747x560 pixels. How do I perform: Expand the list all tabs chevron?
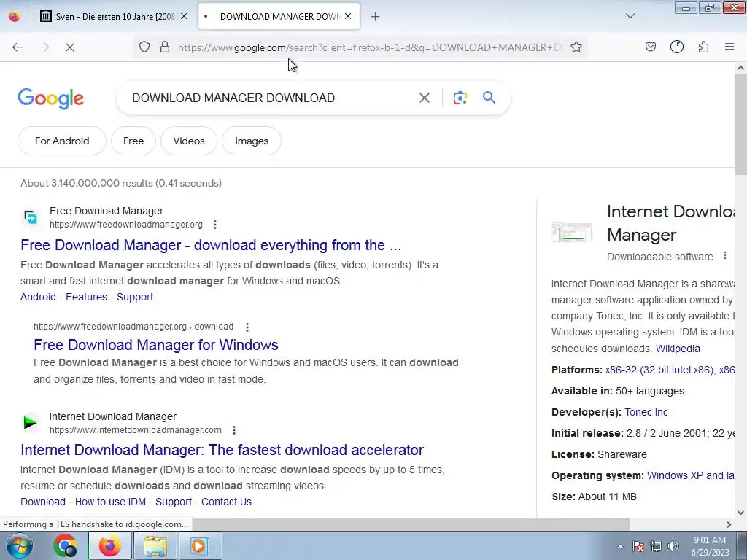click(x=630, y=16)
